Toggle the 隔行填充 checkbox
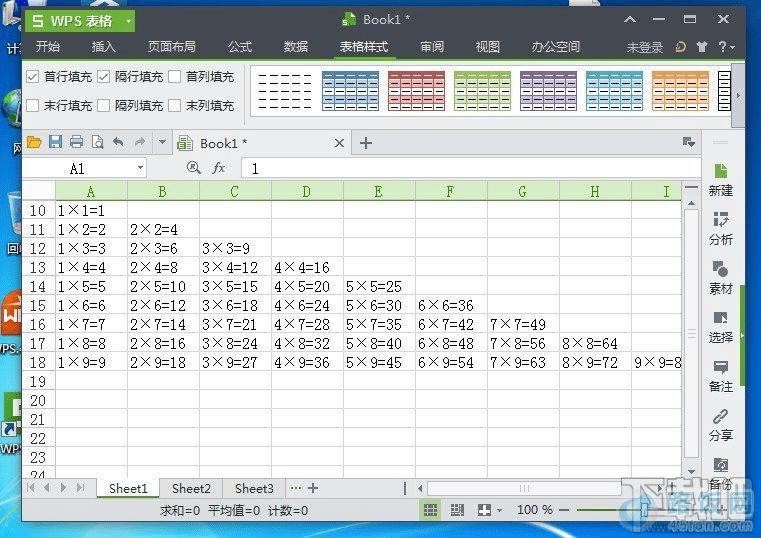This screenshot has height=538, width=761. pyautogui.click(x=103, y=77)
